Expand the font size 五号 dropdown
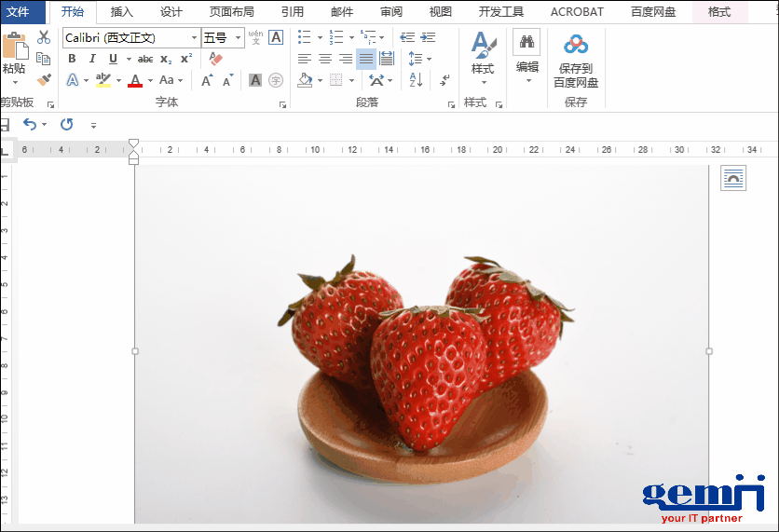 (239, 38)
